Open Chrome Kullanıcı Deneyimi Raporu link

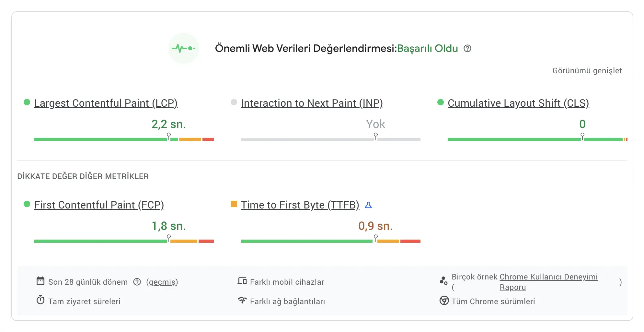coord(548,277)
